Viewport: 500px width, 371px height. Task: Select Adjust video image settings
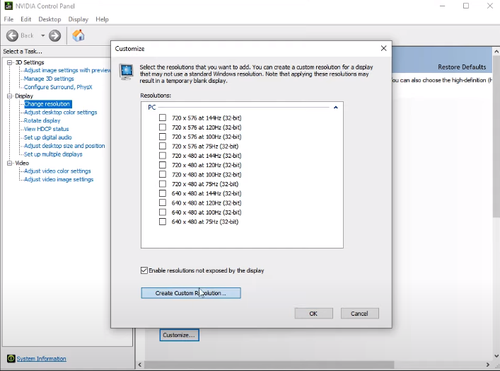click(59, 179)
